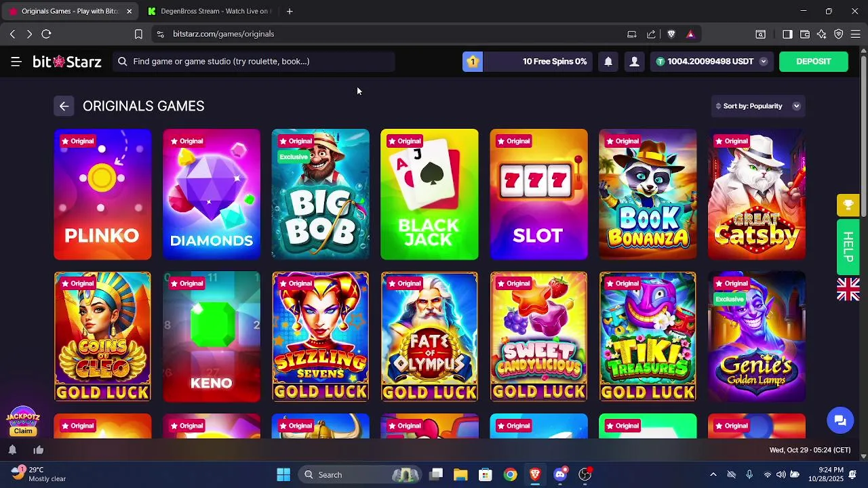Expand the Sort by Popularity dropdown
The height and width of the screenshot is (488, 868).
[x=759, y=106]
